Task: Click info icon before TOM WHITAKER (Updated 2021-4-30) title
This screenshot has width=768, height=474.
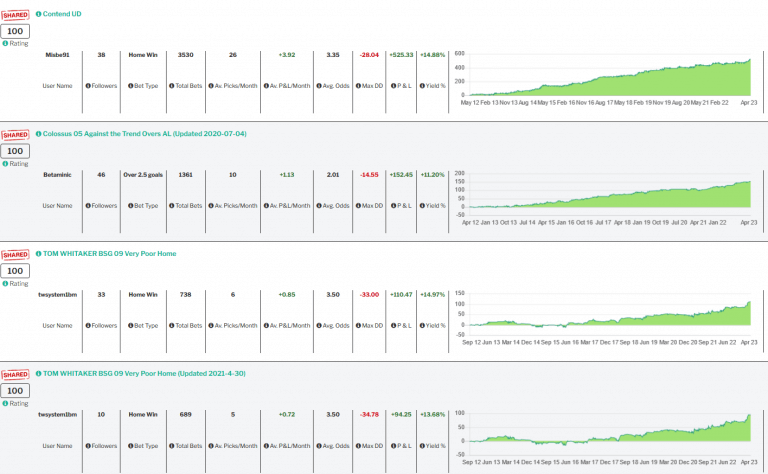Action: (39, 374)
